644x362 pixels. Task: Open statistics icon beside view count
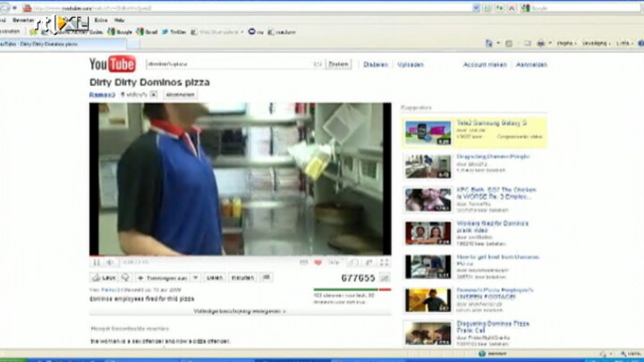point(385,278)
